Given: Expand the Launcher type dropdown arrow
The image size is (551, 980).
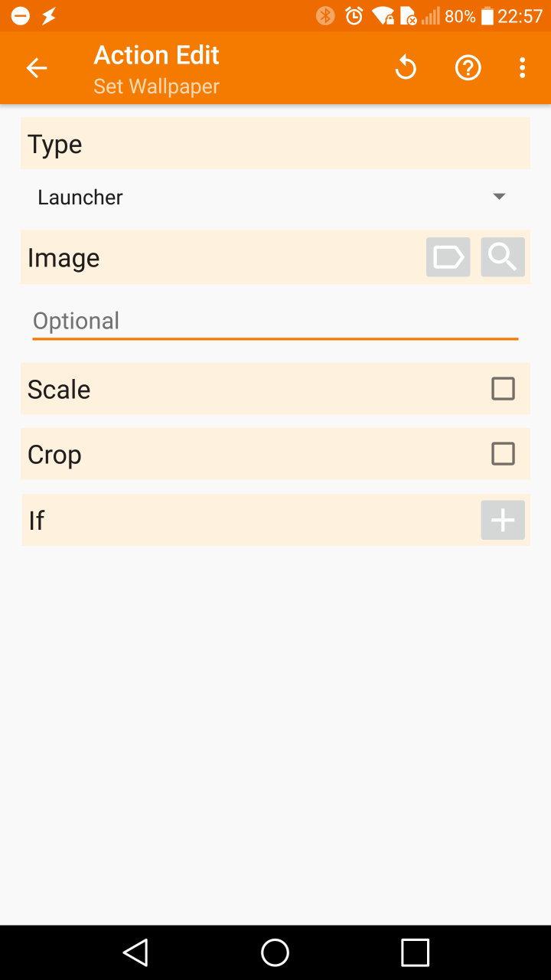Looking at the screenshot, I should tap(499, 197).
